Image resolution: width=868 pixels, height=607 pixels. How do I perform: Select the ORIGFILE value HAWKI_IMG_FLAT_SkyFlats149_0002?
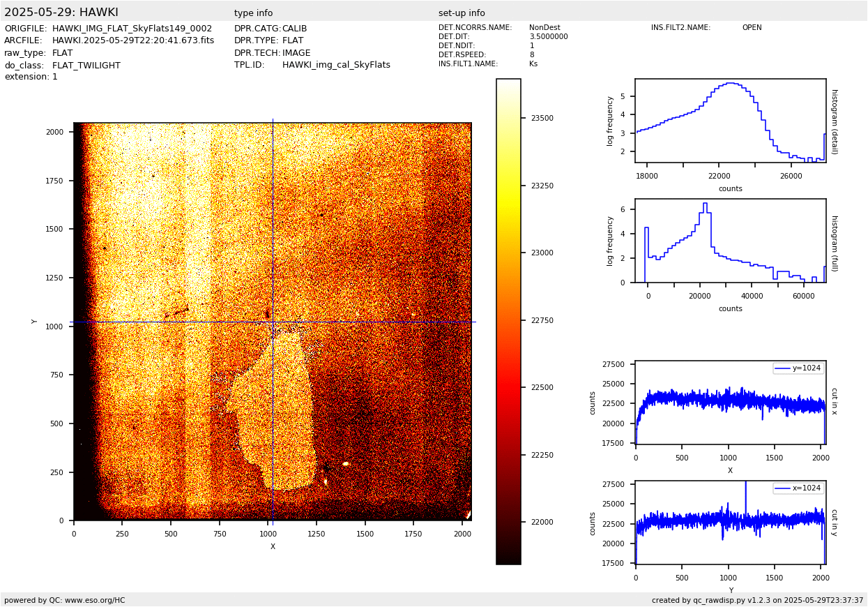132,29
